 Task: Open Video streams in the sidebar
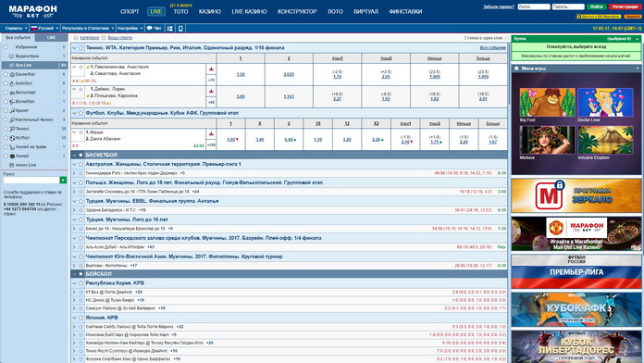(x=34, y=56)
